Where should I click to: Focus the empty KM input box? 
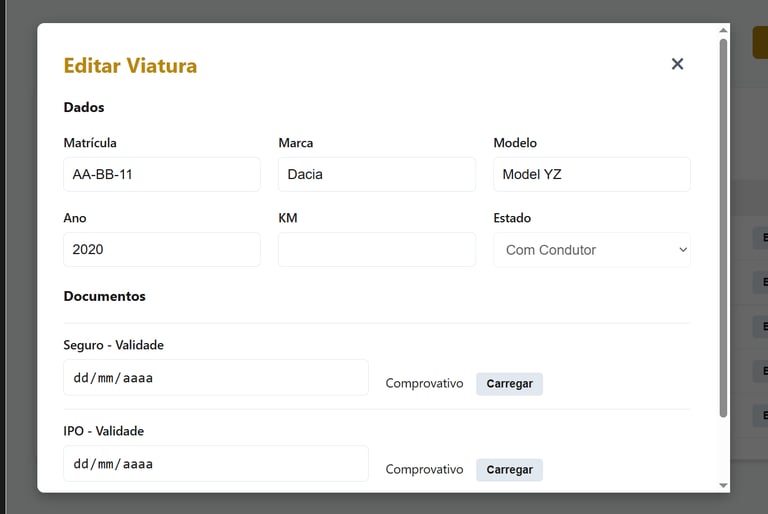click(376, 250)
